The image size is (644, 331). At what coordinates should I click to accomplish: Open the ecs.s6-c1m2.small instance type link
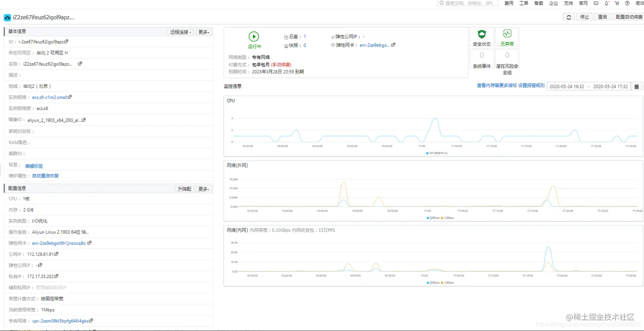pos(49,97)
